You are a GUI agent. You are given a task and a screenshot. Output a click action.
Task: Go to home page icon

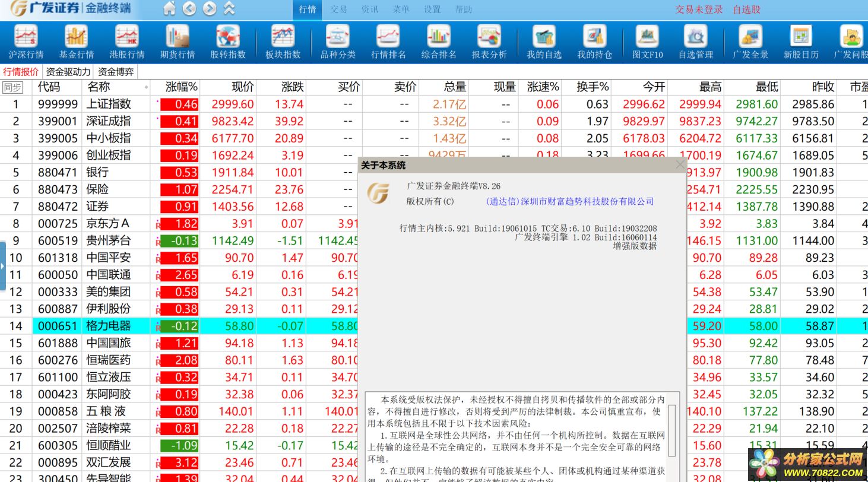(x=169, y=9)
